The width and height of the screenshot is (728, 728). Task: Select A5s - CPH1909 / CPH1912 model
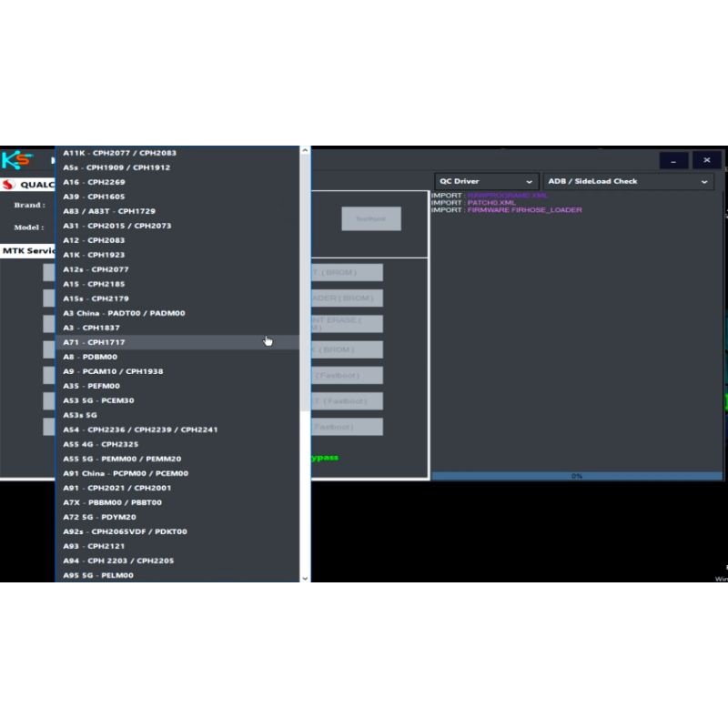point(177,167)
